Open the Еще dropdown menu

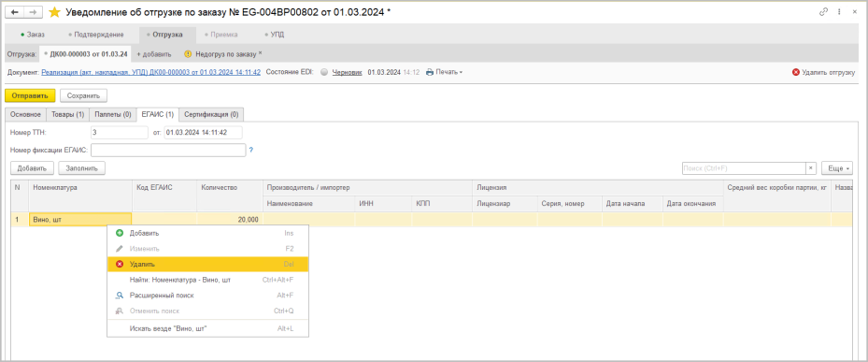click(836, 168)
